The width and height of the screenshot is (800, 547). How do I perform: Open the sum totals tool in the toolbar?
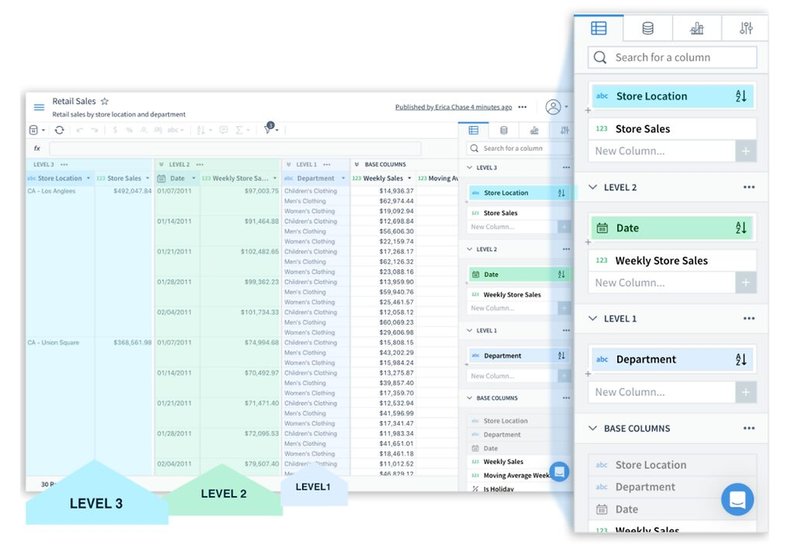[x=241, y=130]
